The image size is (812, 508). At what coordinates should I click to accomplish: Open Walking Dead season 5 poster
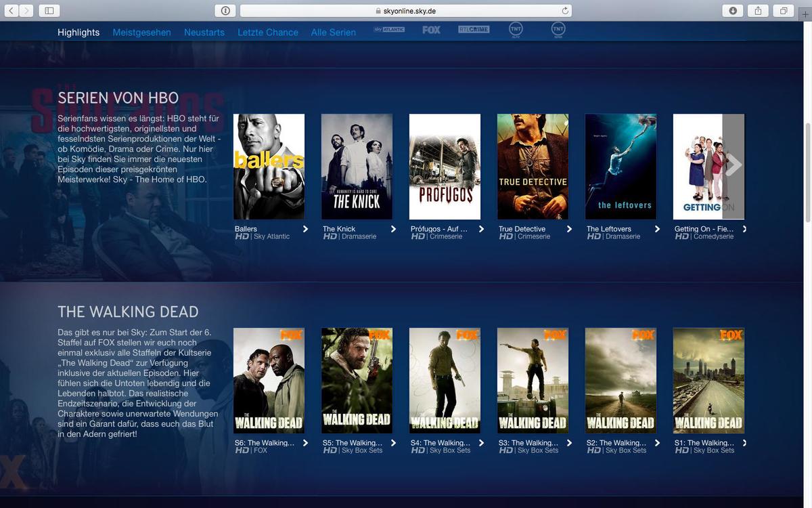click(357, 381)
